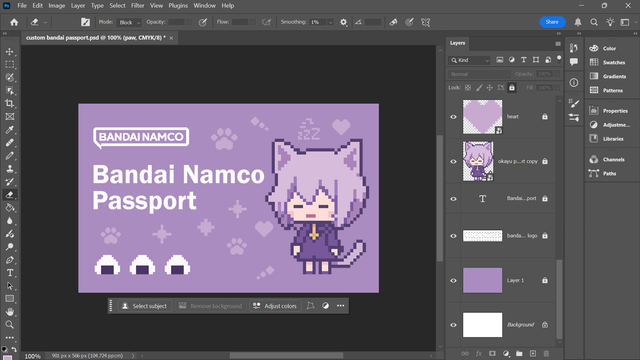
Task: Create a new layer icon
Action: [x=533, y=353]
